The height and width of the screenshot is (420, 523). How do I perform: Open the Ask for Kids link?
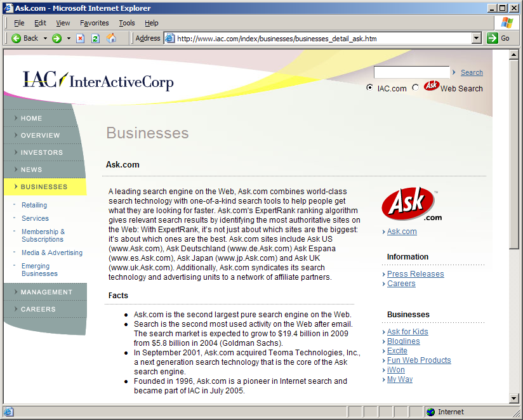tap(407, 332)
